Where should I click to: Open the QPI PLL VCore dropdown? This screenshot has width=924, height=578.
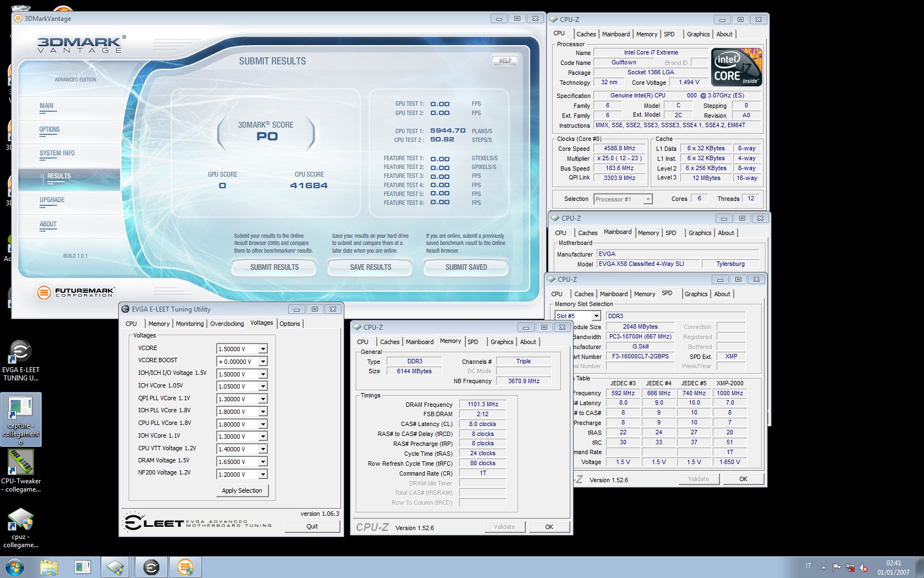point(263,399)
